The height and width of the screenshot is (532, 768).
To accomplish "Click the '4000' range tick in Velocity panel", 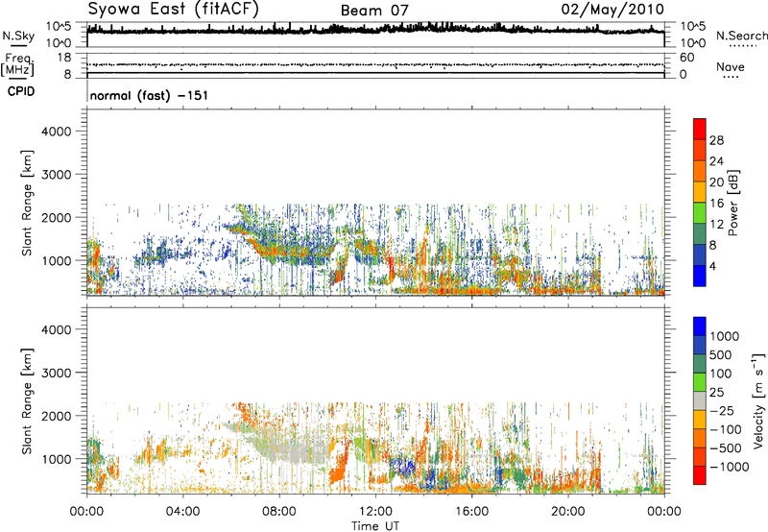I will (x=57, y=329).
